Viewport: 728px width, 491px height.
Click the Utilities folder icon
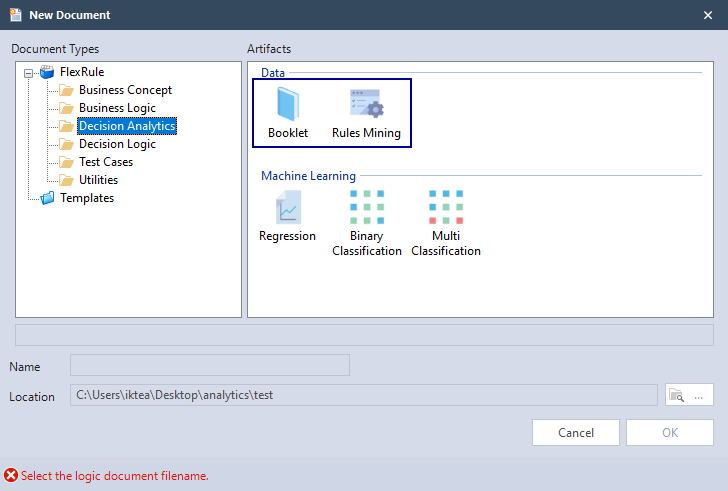(x=66, y=180)
